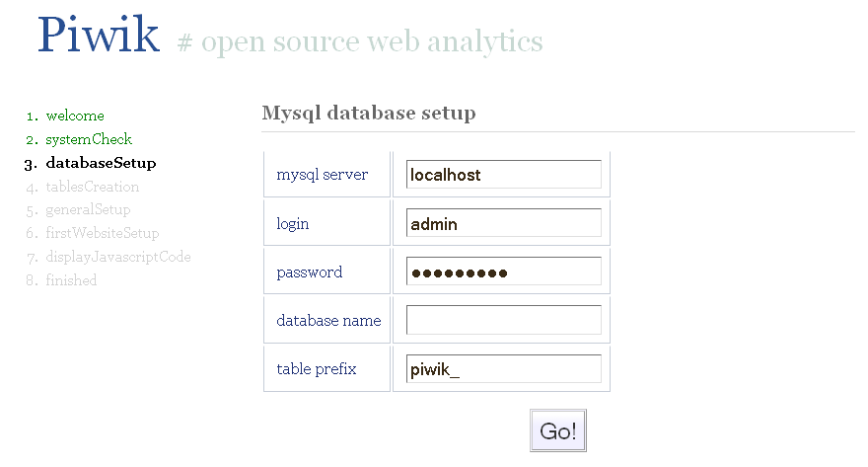Click the empty database name field

[504, 320]
